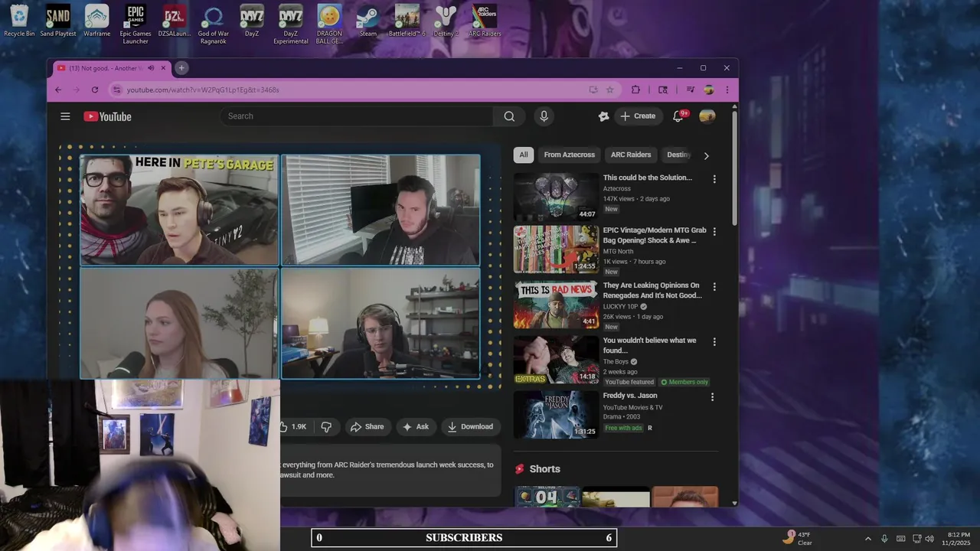Viewport: 980px width, 551px height.
Task: Select the All filter chip
Action: click(x=524, y=155)
